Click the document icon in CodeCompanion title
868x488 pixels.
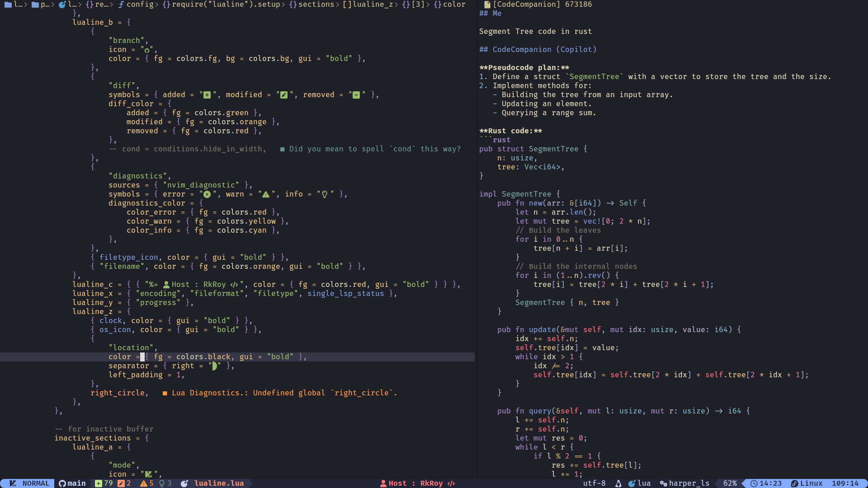[487, 5]
